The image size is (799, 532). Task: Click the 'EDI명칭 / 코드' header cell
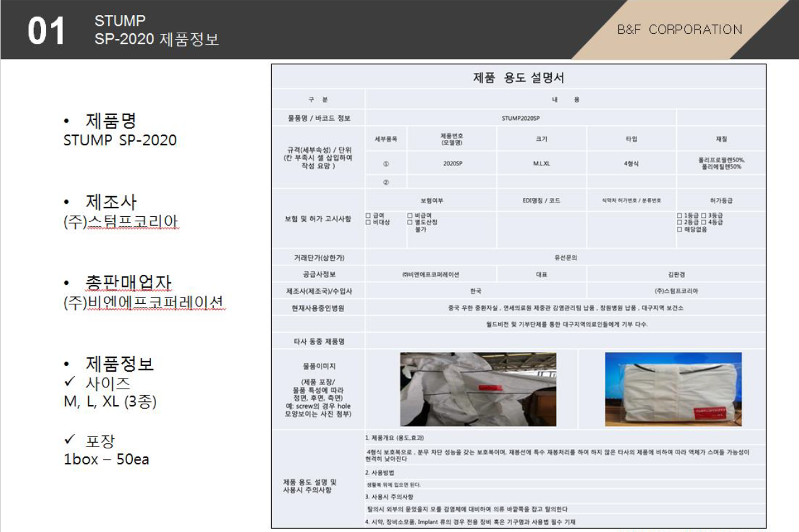[x=542, y=201]
